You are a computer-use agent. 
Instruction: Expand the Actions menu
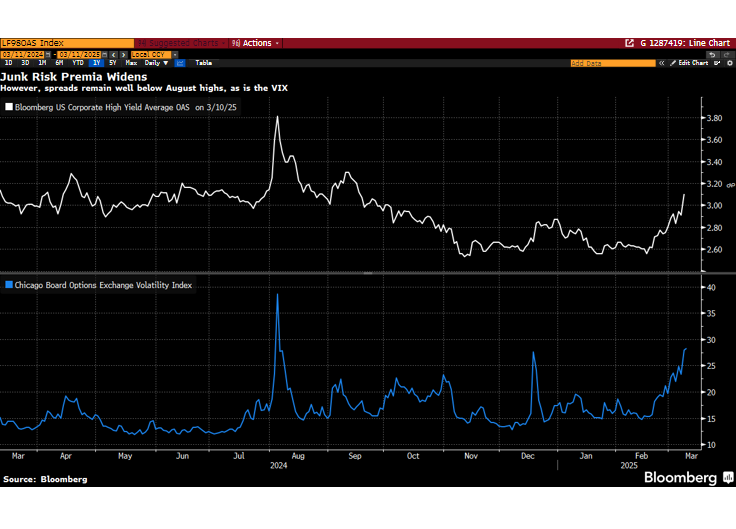pyautogui.click(x=255, y=43)
